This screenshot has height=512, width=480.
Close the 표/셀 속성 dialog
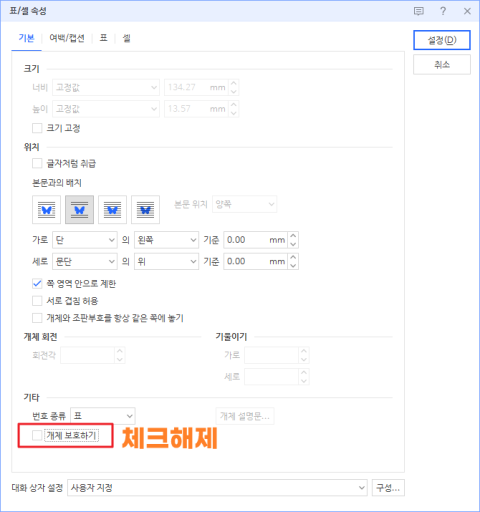pos(467,11)
